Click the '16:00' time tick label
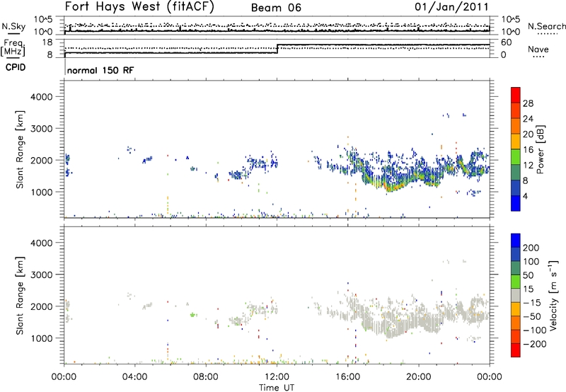The width and height of the screenshot is (566, 392). coord(347,377)
